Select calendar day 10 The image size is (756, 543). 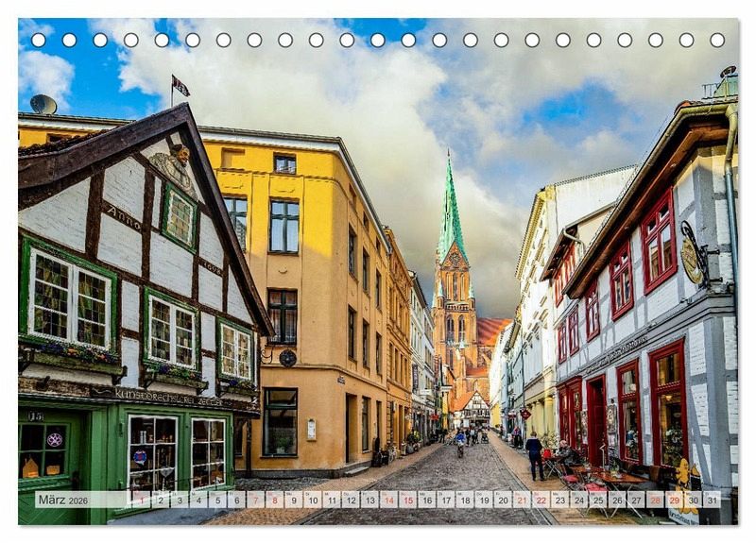(x=313, y=500)
